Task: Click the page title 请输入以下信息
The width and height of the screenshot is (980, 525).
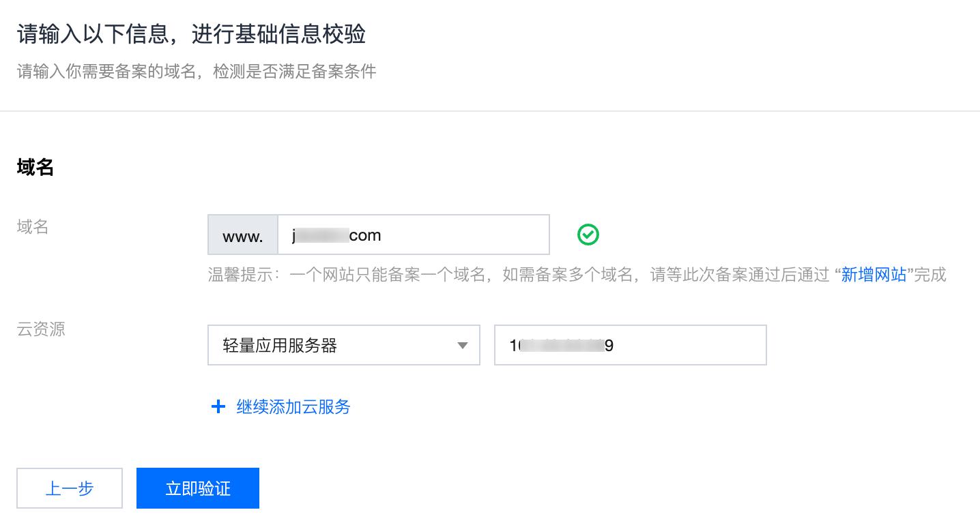Action: [191, 34]
